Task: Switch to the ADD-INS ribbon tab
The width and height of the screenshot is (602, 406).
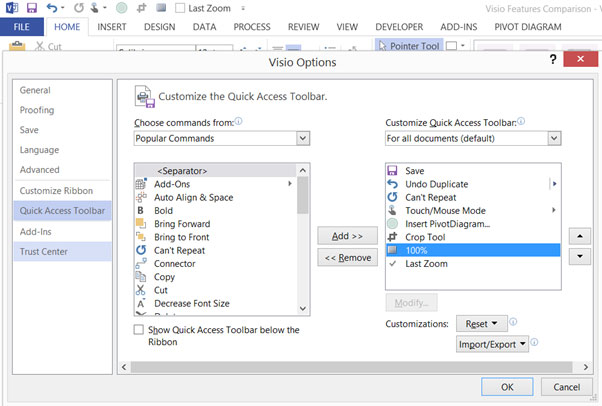Action: coord(459,27)
